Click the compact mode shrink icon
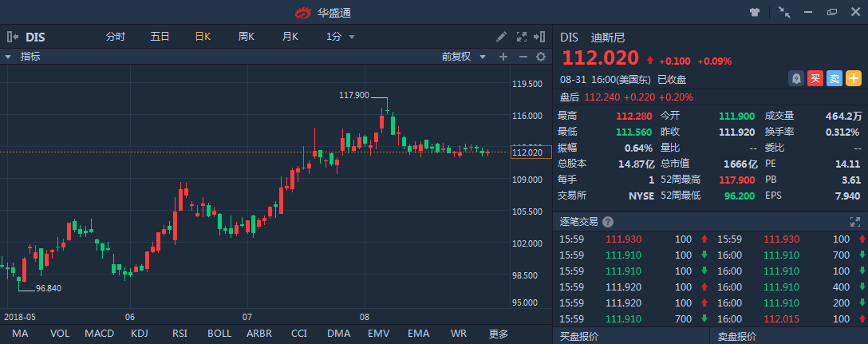 point(784,12)
